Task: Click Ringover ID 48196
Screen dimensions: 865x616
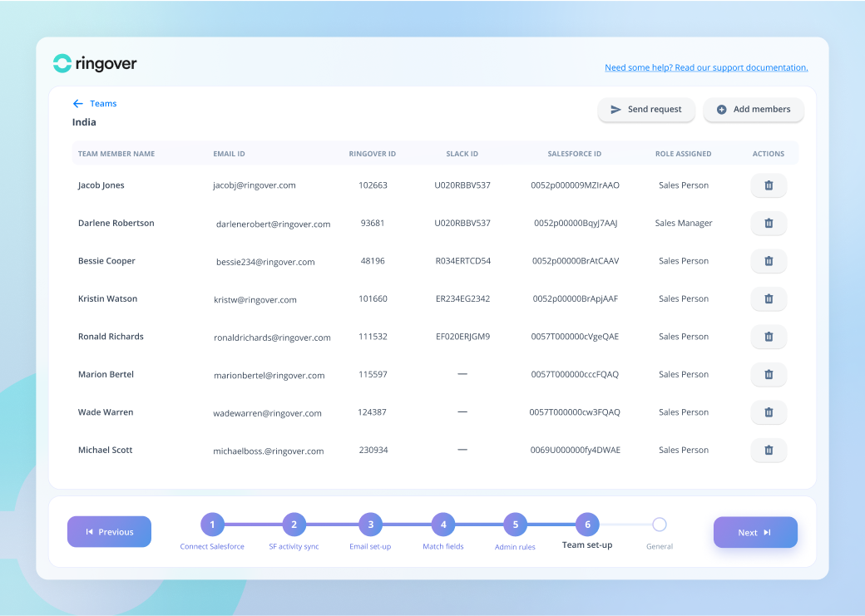Action: [x=373, y=261]
